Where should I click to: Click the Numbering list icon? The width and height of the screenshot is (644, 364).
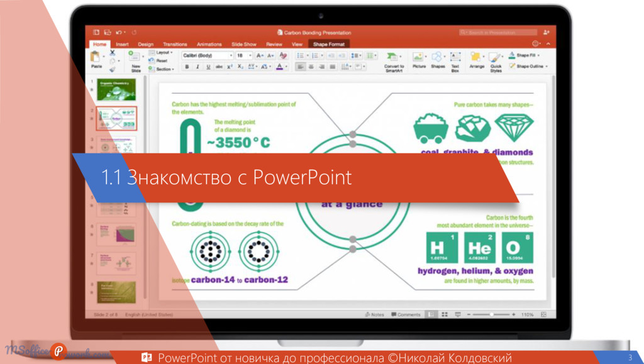(x=315, y=55)
